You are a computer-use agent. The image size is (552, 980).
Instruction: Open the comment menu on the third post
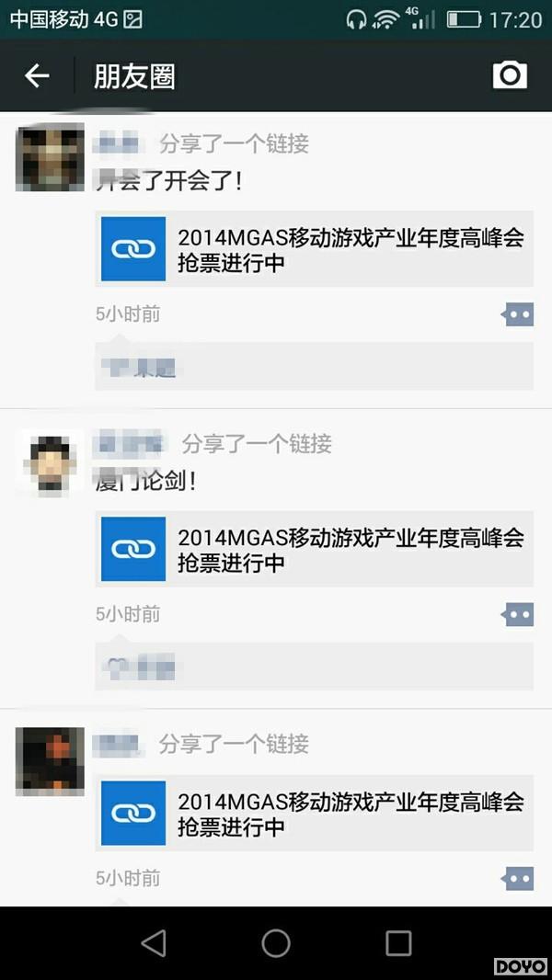pos(518,879)
